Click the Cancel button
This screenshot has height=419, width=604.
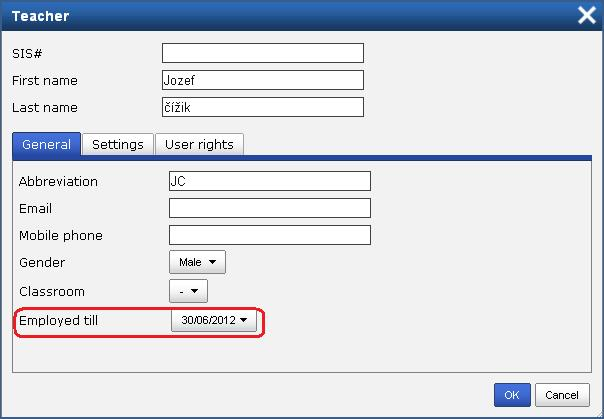[x=562, y=395]
